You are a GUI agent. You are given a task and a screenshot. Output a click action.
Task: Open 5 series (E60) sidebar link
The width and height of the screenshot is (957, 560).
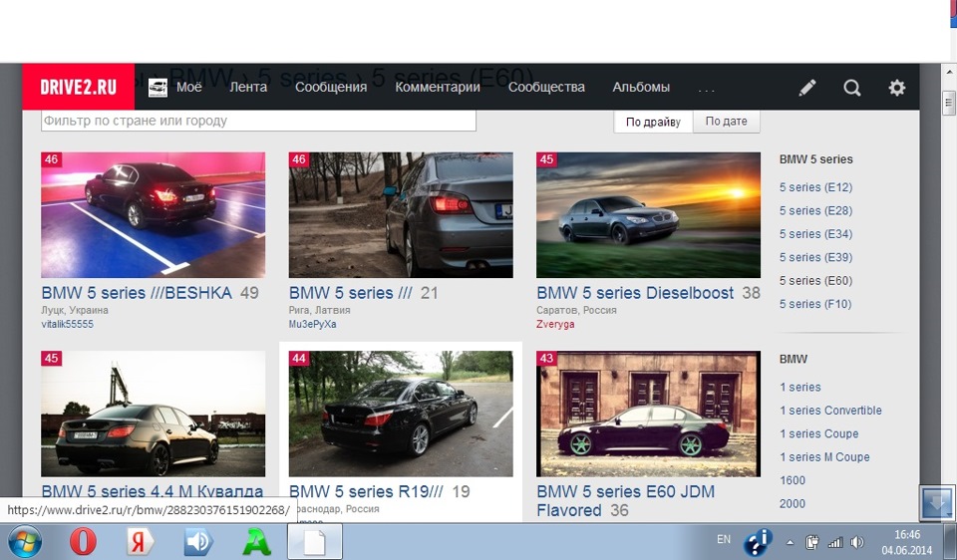click(815, 281)
